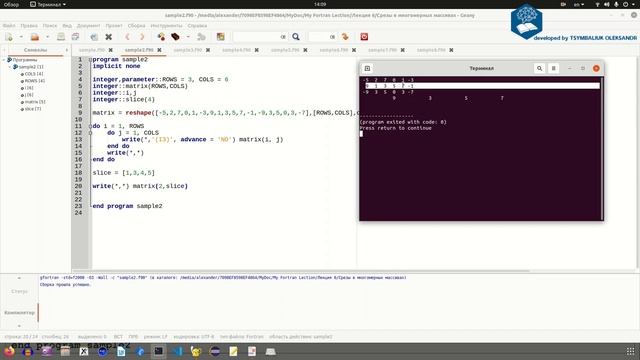Open the Справка menu
The image size is (640, 360).
tap(197, 25)
